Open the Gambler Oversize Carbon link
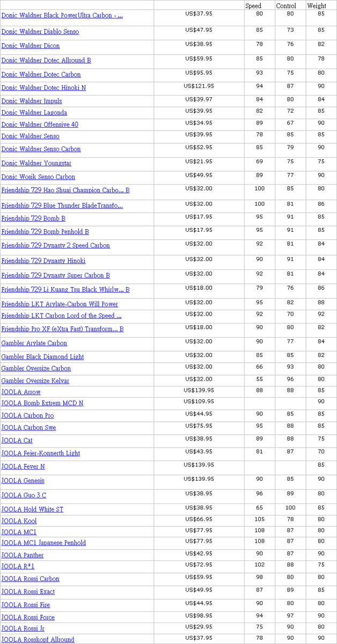 click(36, 368)
